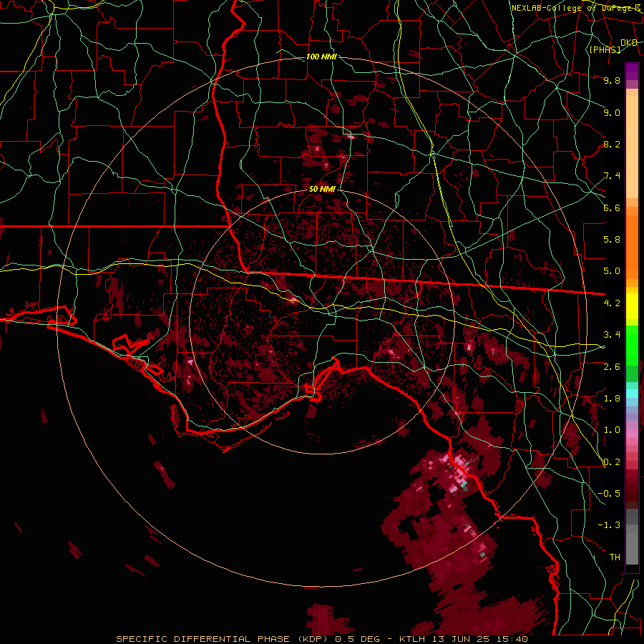Image resolution: width=644 pixels, height=644 pixels.
Task: Click the "100 NMI" range ring label
Action: click(321, 57)
